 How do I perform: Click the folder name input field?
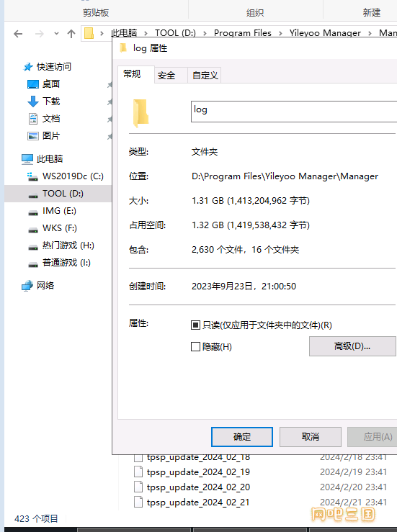pyautogui.click(x=294, y=112)
